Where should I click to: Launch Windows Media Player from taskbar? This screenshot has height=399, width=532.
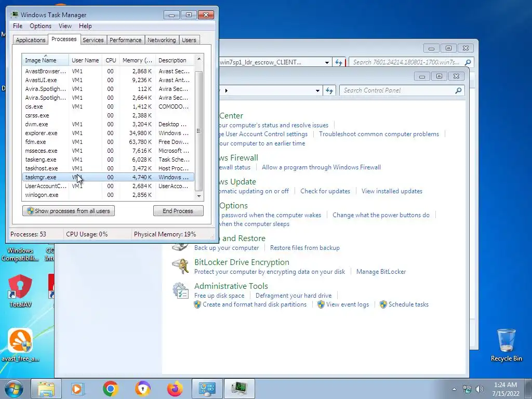tap(78, 389)
